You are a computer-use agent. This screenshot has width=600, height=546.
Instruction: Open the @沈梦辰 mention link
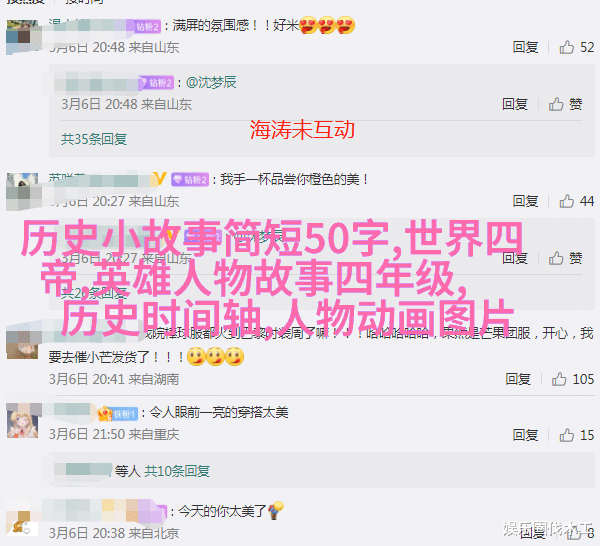(211, 82)
